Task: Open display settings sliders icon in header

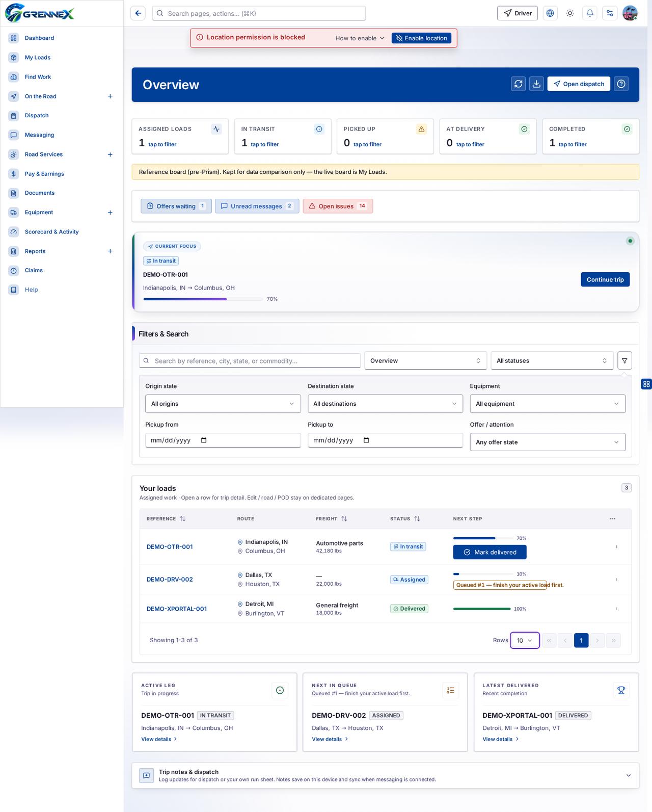Action: pos(610,13)
